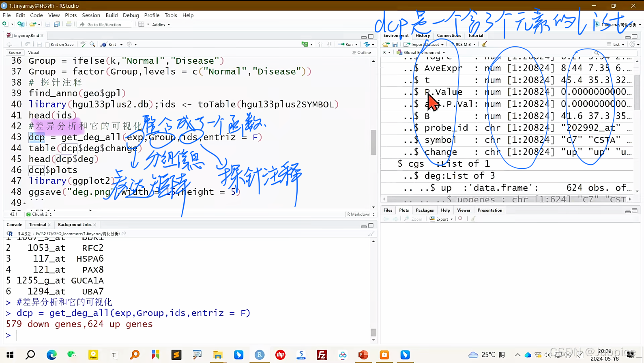
Task: Switch to the Connections tab
Action: (449, 35)
